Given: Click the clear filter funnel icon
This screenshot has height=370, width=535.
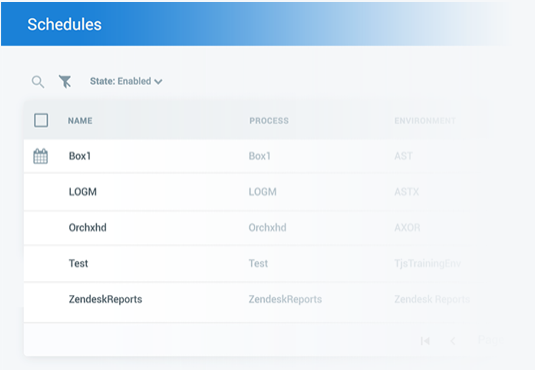Looking at the screenshot, I should [x=65, y=82].
